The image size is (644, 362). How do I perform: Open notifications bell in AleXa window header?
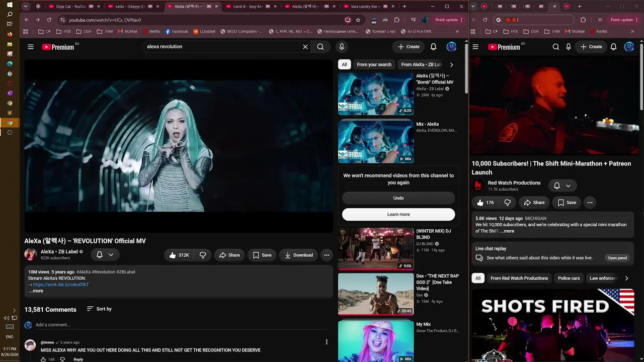click(x=433, y=47)
